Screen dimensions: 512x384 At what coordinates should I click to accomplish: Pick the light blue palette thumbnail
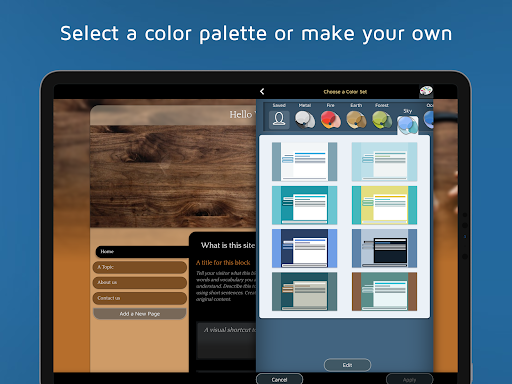pyautogui.click(x=384, y=162)
